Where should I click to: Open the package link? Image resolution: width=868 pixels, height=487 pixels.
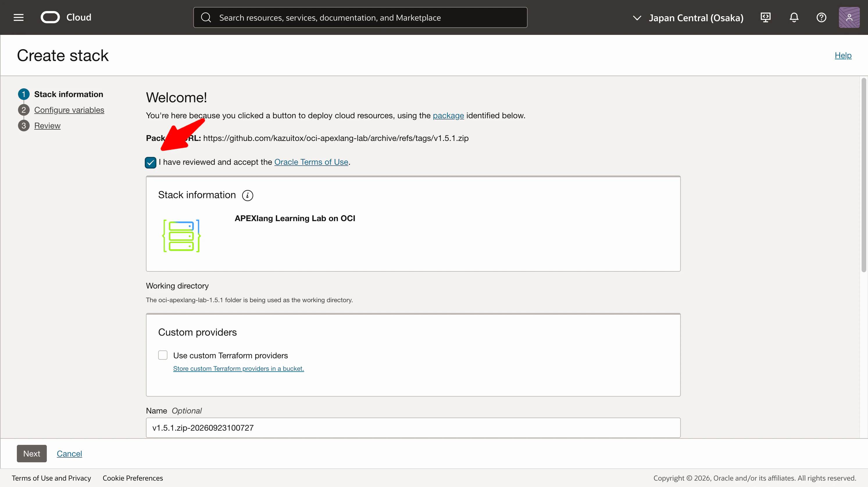click(448, 116)
